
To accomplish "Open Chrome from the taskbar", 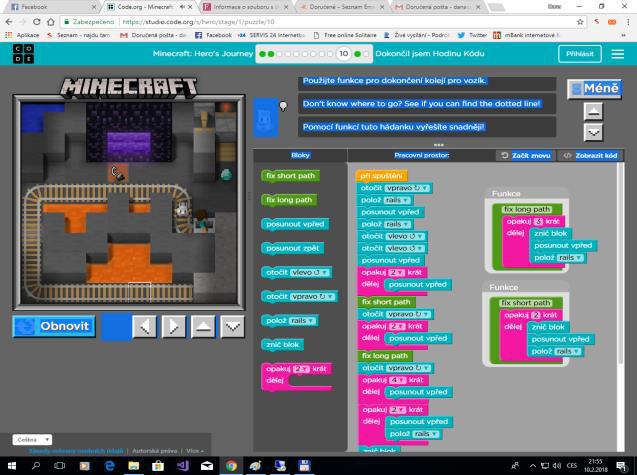I will (x=231, y=466).
